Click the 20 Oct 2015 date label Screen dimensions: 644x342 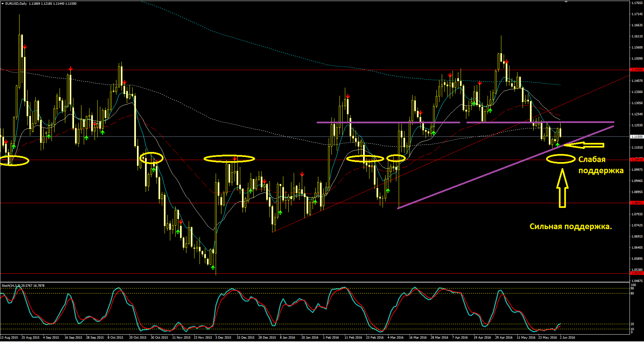138,337
